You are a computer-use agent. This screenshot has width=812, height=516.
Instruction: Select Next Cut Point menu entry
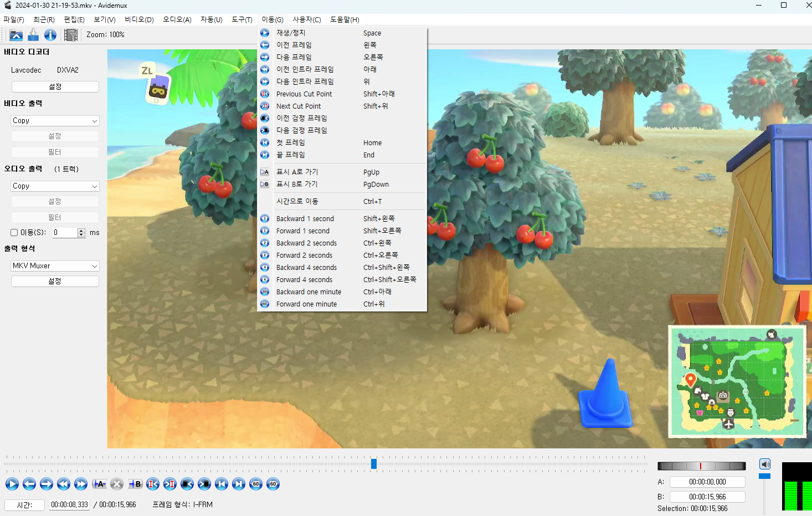coord(342,106)
